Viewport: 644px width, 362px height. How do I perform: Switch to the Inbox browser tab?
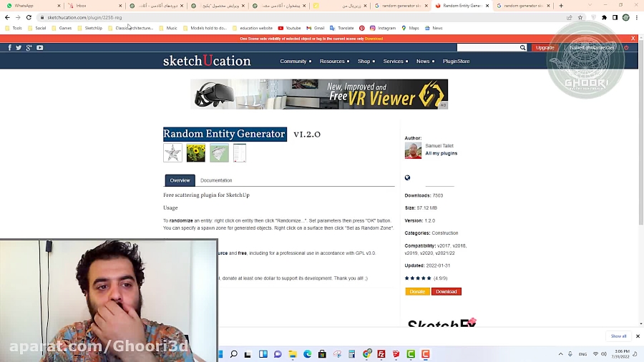[95, 6]
